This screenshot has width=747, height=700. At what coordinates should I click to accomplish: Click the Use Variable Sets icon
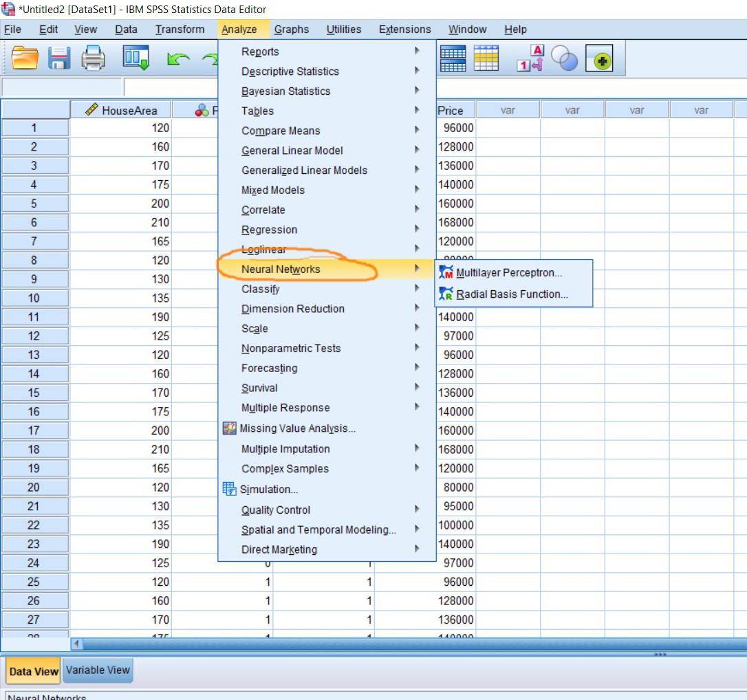(565, 58)
